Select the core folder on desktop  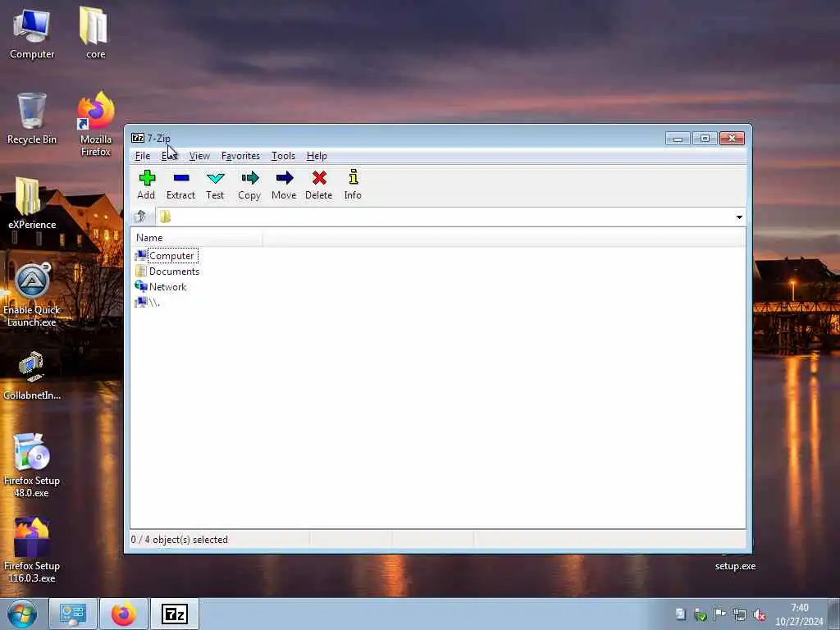(95, 33)
